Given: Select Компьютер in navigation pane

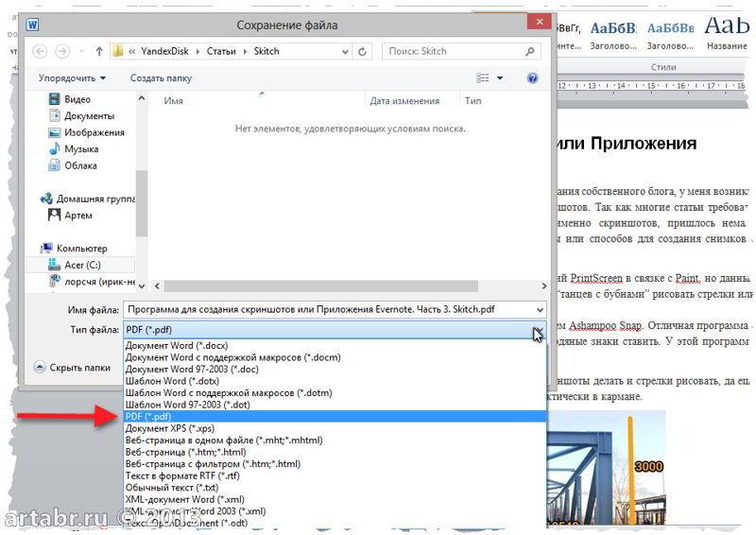Looking at the screenshot, I should (81, 249).
